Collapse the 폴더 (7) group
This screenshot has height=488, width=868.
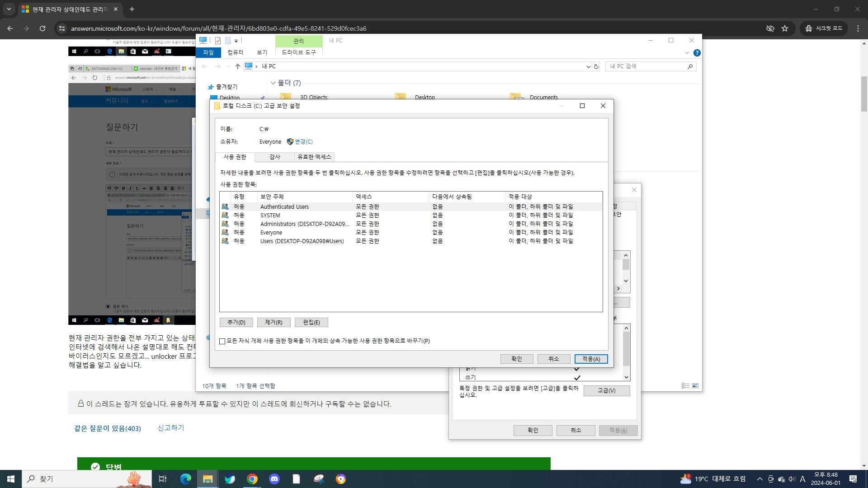(x=273, y=83)
